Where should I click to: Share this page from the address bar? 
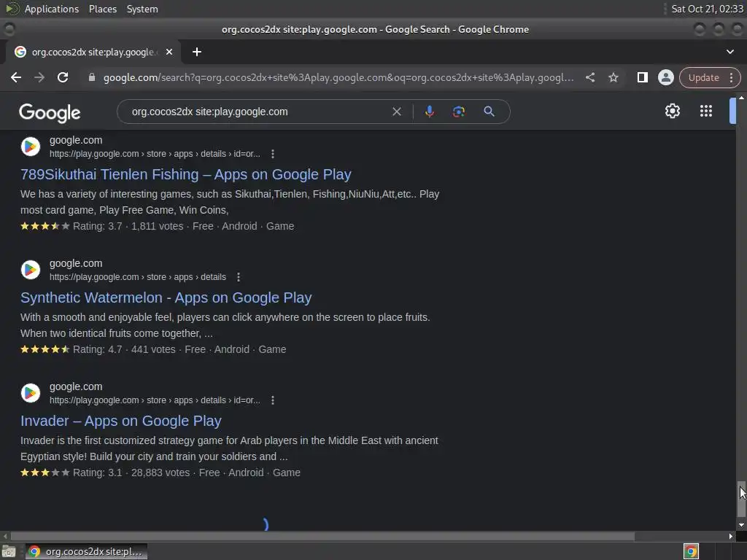[590, 77]
